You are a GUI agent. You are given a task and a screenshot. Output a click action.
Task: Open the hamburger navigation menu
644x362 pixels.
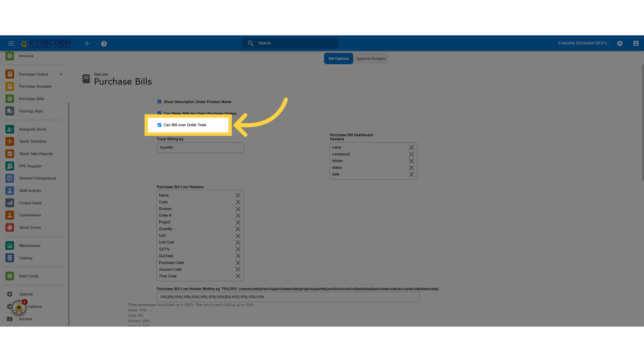(x=11, y=43)
